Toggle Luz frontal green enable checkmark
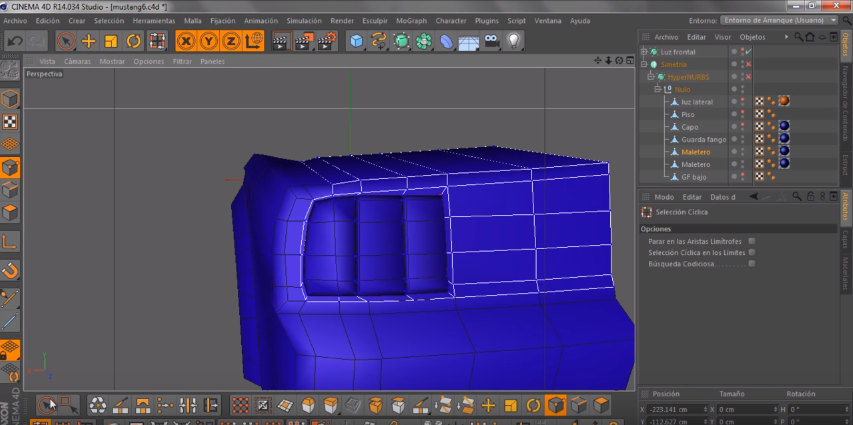The image size is (853, 425). click(749, 52)
